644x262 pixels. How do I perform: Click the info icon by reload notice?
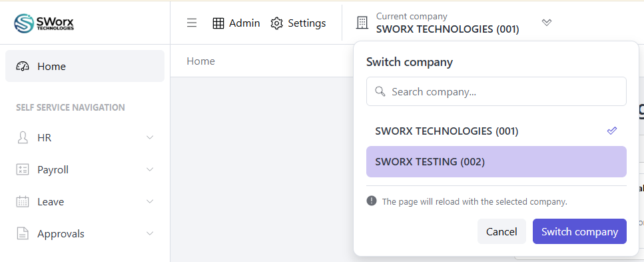(x=372, y=201)
